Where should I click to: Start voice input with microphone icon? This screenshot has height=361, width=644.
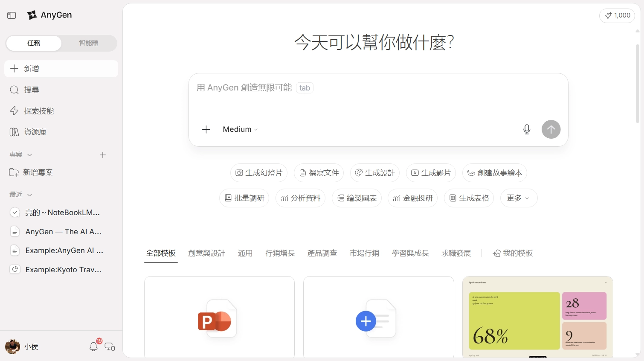tap(527, 129)
